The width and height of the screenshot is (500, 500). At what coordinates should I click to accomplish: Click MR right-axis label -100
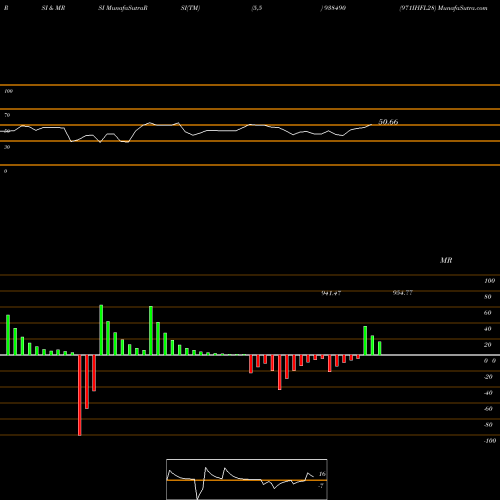click(490, 441)
